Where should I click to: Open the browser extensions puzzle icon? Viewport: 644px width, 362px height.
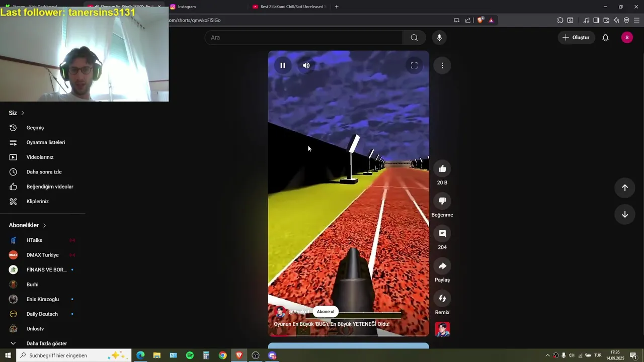pyautogui.click(x=560, y=20)
